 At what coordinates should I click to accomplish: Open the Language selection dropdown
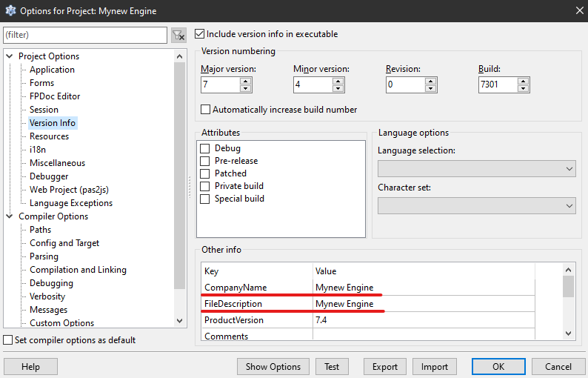[x=476, y=169]
